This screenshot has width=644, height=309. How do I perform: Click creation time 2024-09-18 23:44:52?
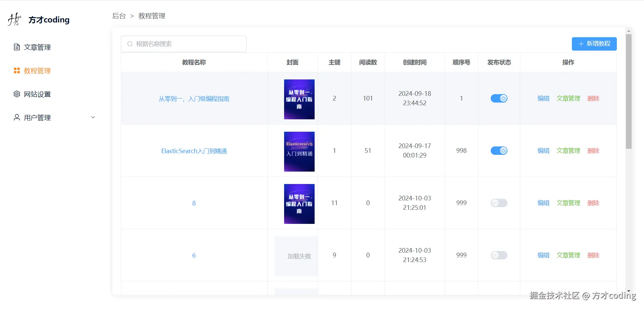pos(415,99)
